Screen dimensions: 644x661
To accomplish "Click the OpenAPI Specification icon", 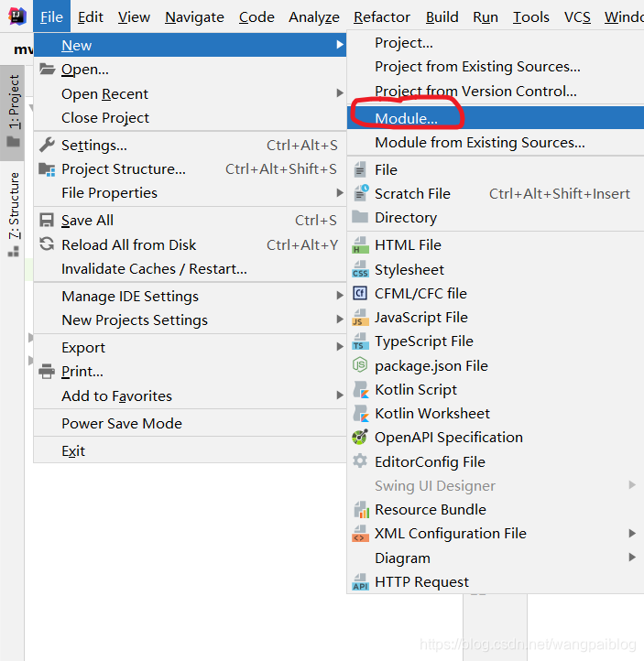I will (360, 437).
